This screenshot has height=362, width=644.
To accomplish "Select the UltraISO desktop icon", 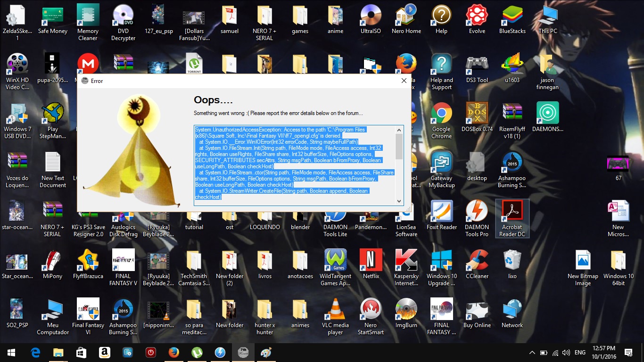I will tap(371, 20).
